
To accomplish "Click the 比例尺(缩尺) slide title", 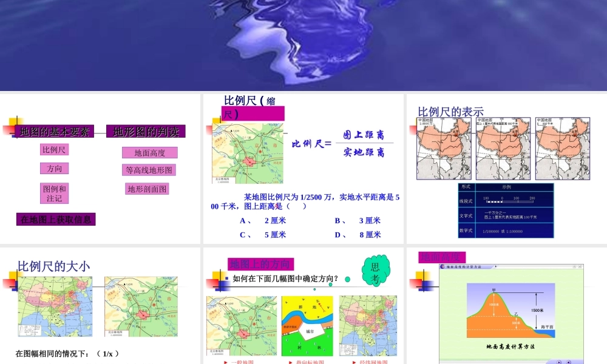I will coord(253,107).
